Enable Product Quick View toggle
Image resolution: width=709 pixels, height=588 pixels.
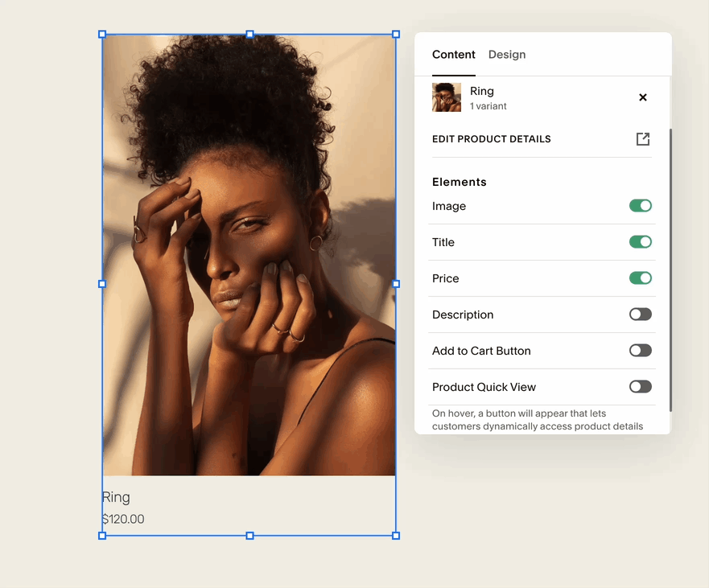(641, 386)
